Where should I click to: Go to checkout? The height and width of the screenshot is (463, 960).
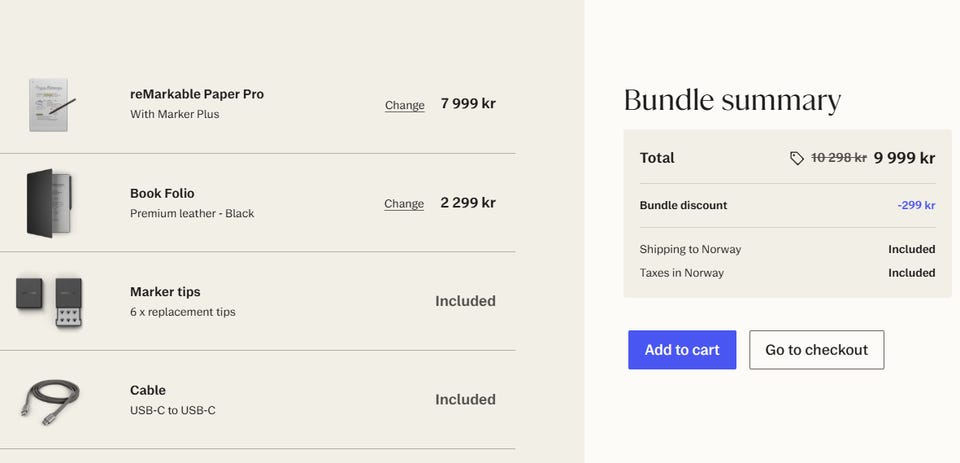point(817,350)
